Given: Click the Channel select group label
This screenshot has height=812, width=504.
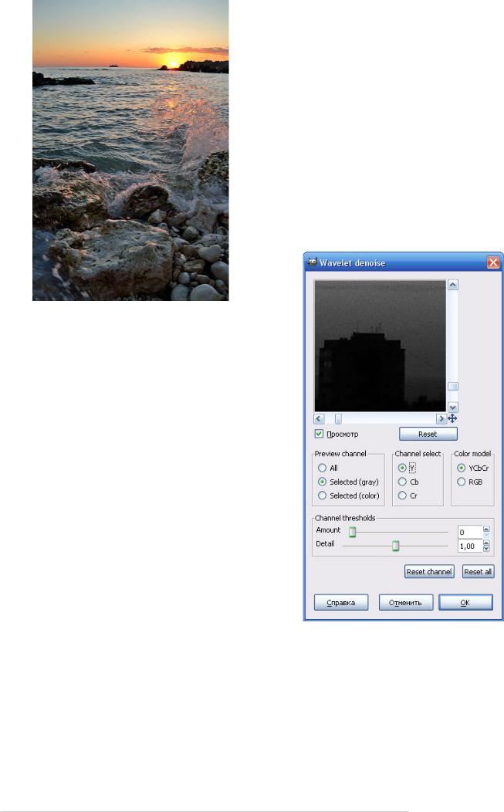Looking at the screenshot, I should tap(418, 454).
